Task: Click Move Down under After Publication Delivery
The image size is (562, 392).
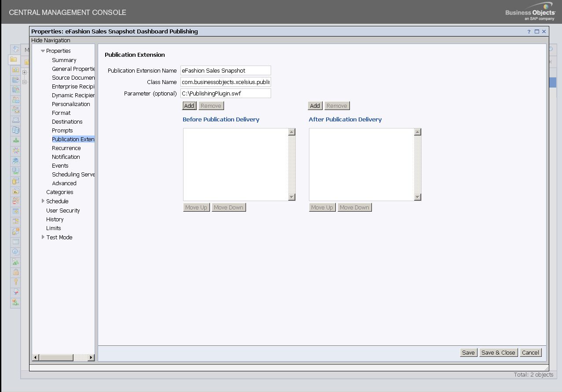Action: pos(354,208)
